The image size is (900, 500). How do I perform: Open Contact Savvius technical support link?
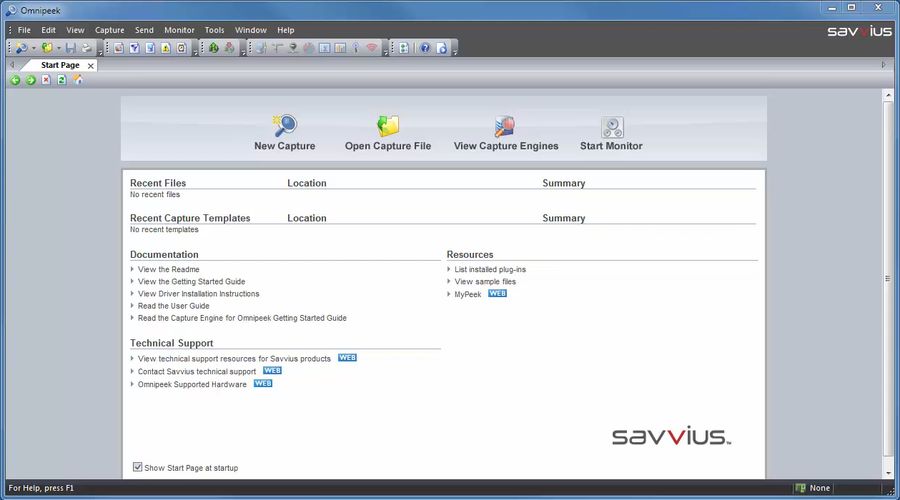(x=197, y=371)
